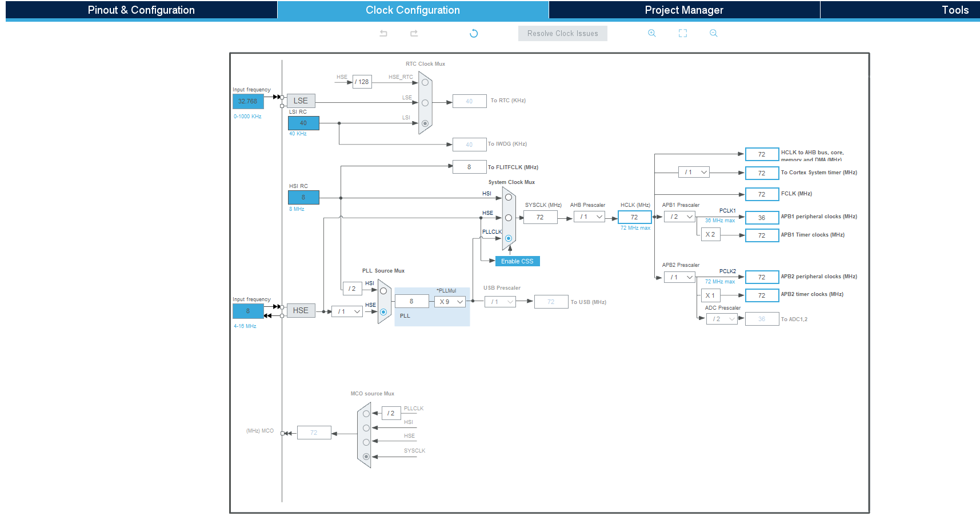Screen dimensions: 980x528
Task: Switch to the Pinout & Configuration tab
Action: click(x=140, y=10)
